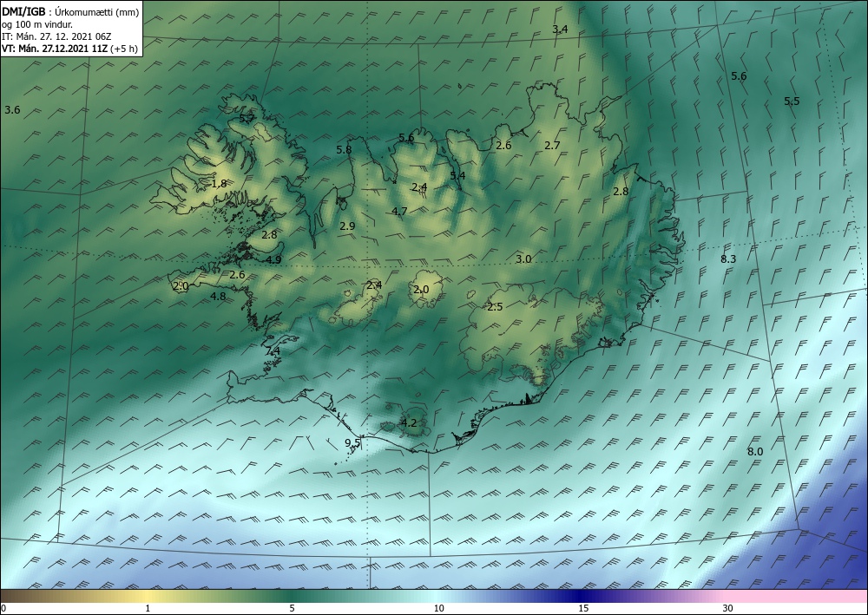Click the 5.8 precipitation value

click(344, 150)
